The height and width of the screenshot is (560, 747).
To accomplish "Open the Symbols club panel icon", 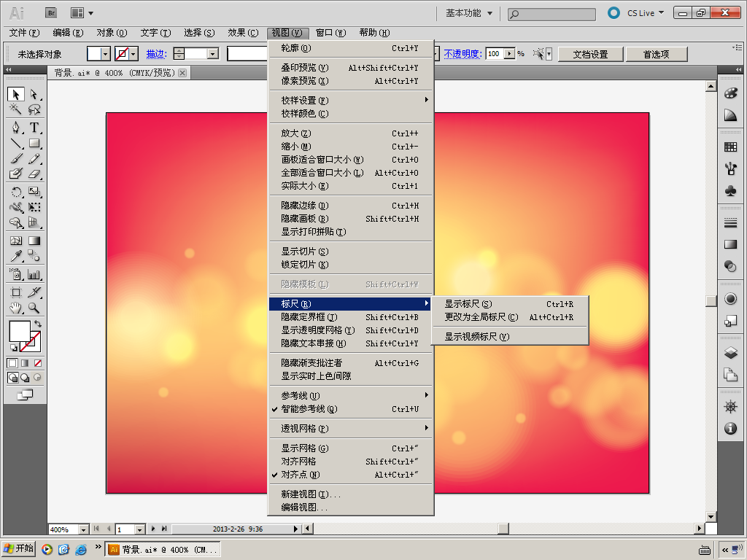I will tap(730, 190).
